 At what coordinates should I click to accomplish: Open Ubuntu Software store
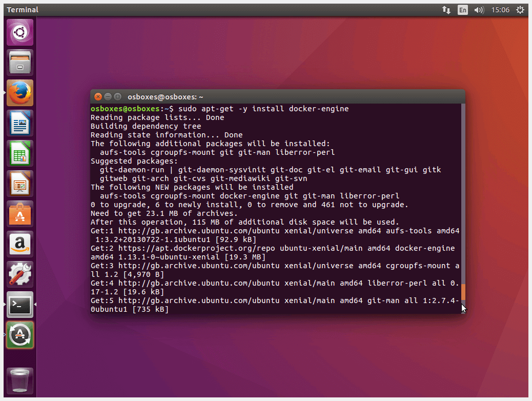pos(20,214)
